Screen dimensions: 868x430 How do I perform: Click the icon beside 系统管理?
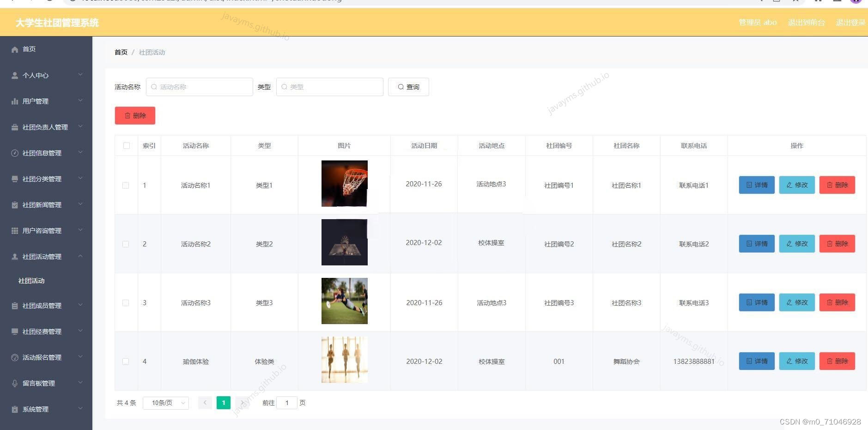click(x=15, y=409)
